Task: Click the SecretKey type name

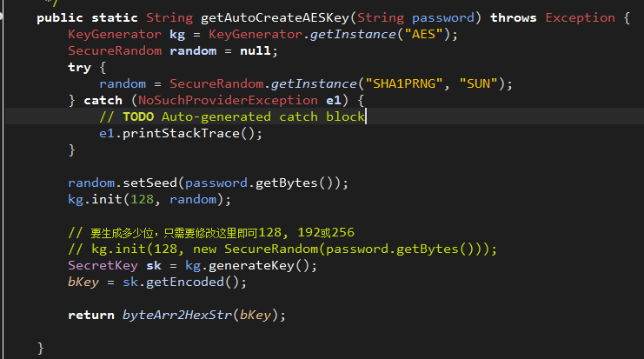Action: point(103,265)
